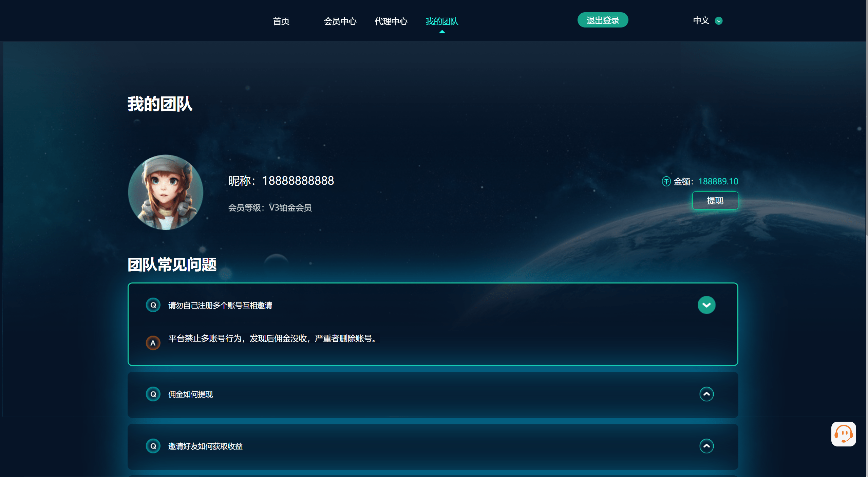Click the Tether coin icon beside 金额
The width and height of the screenshot is (868, 477).
[x=666, y=182]
